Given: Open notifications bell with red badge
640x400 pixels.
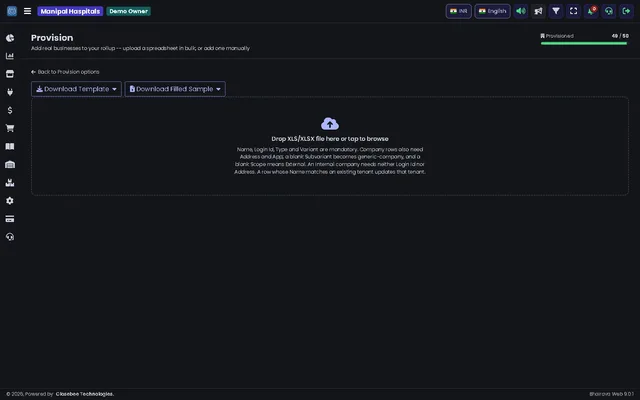Looking at the screenshot, I should coord(591,11).
